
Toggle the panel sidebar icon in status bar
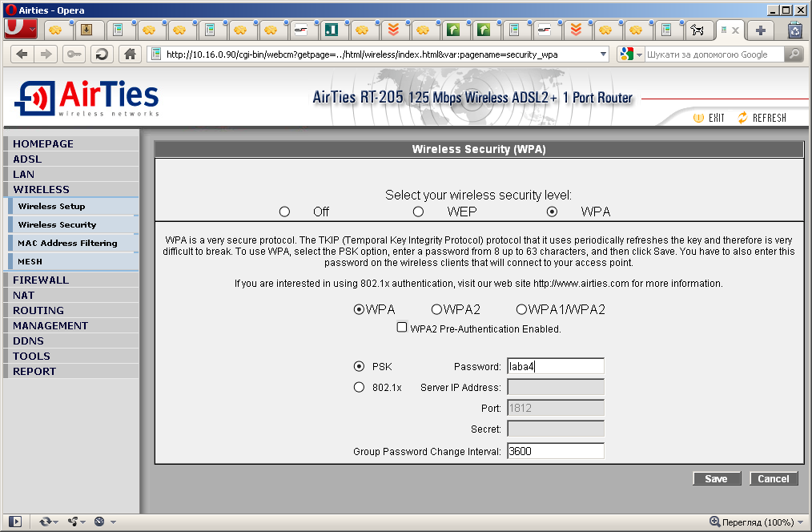tap(15, 522)
